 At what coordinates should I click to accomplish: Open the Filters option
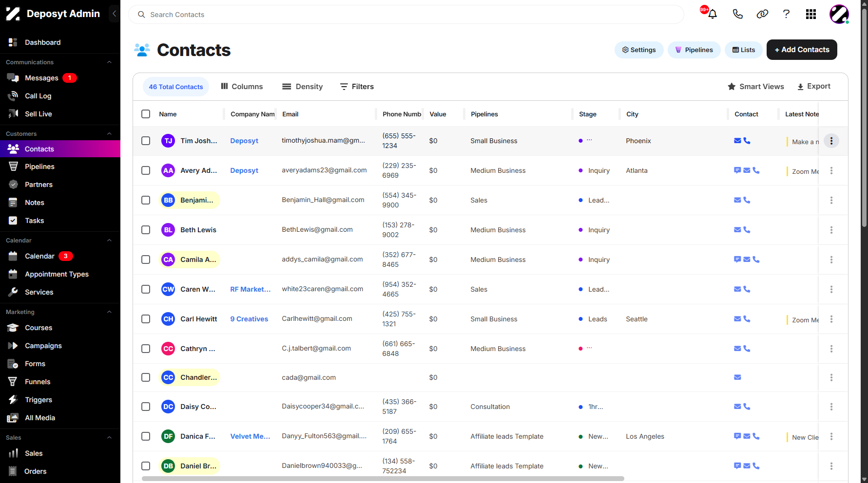357,87
